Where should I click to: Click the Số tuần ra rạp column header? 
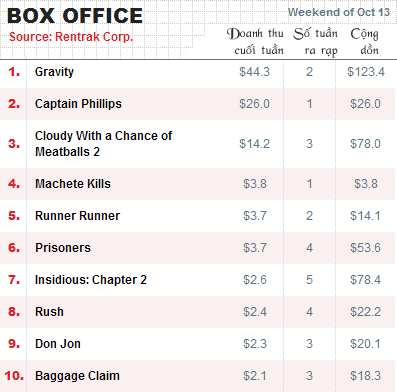[x=316, y=42]
